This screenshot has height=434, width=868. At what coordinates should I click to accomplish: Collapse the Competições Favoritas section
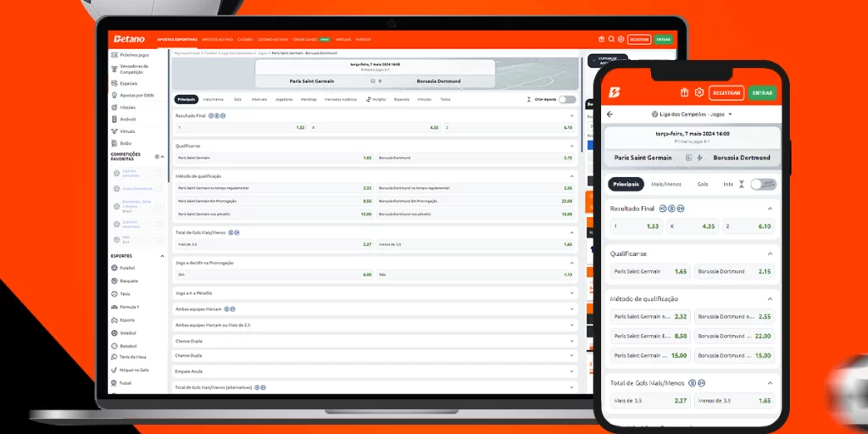click(x=162, y=157)
